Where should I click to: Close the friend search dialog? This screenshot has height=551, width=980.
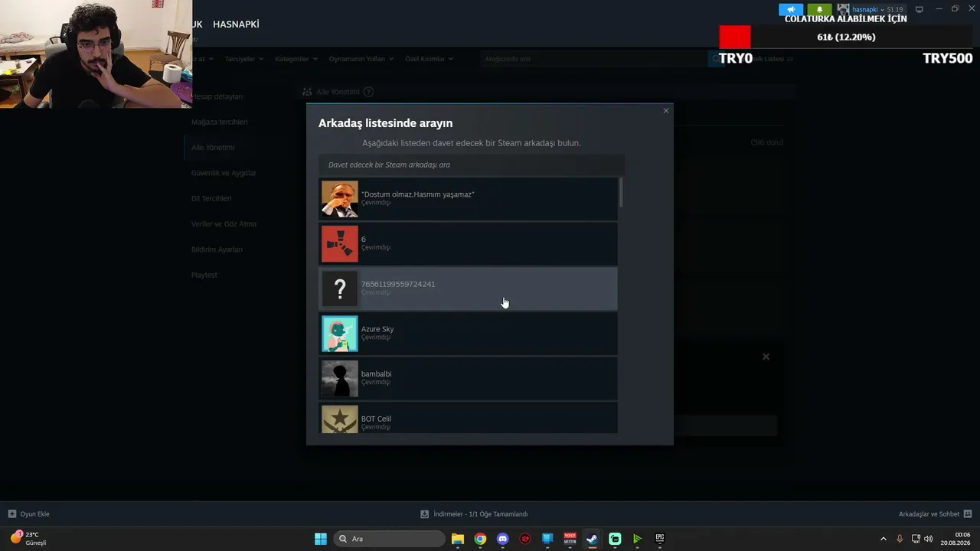coord(666,111)
